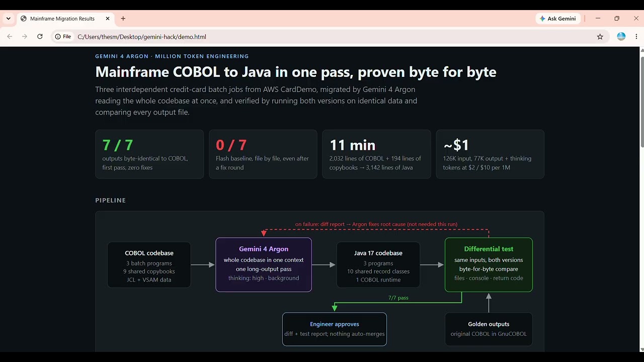
Task: Click the PIPELINE section heading
Action: click(x=111, y=200)
